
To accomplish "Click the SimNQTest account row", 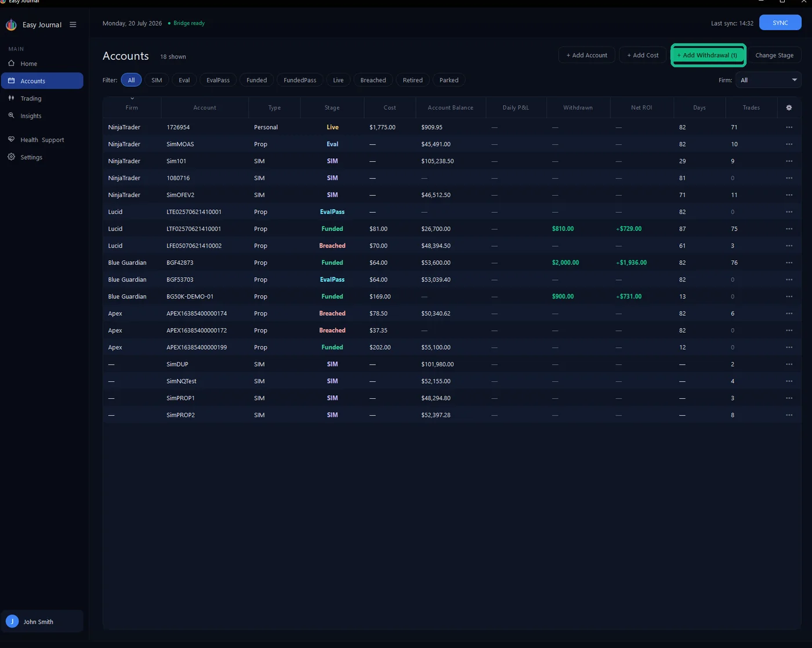I will pyautogui.click(x=452, y=381).
